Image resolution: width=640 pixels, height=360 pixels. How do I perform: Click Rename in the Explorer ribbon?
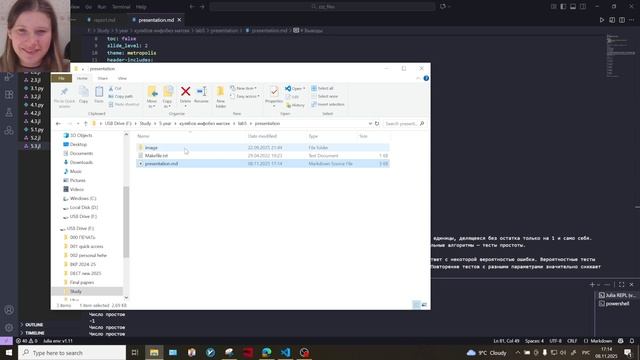pyautogui.click(x=201, y=95)
